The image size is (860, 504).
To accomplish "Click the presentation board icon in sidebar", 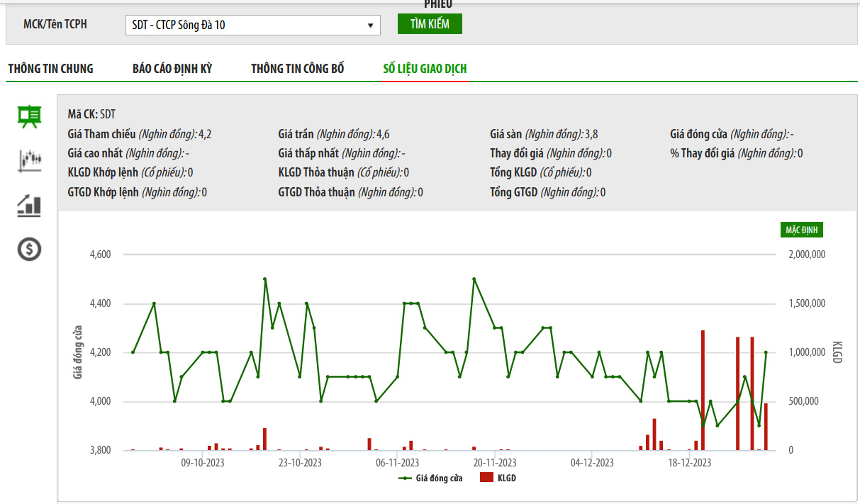I will tap(29, 116).
